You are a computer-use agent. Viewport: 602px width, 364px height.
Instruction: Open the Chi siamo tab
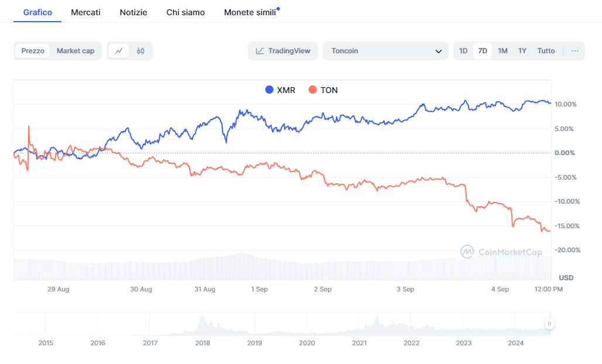click(186, 12)
